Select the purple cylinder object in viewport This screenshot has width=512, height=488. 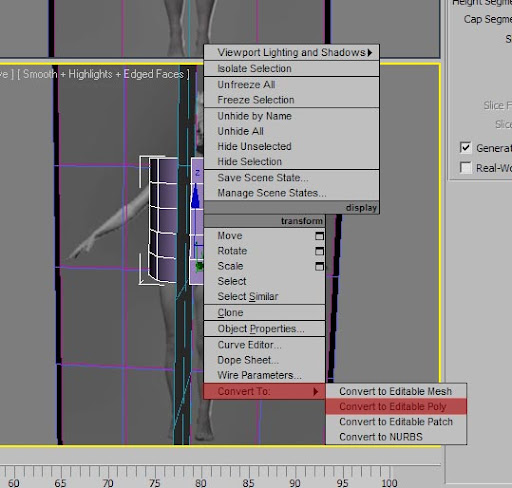coord(163,220)
